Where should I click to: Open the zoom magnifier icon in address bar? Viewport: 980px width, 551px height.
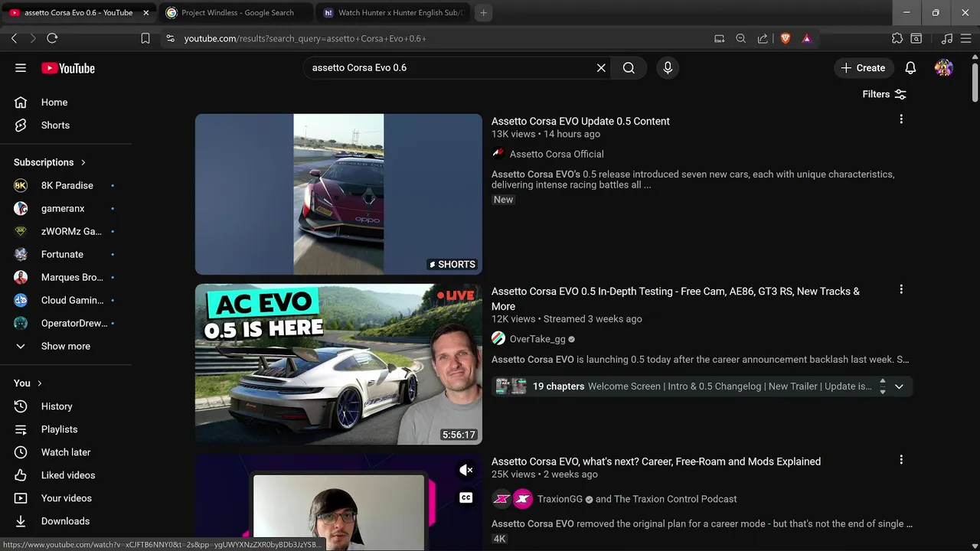tap(740, 38)
